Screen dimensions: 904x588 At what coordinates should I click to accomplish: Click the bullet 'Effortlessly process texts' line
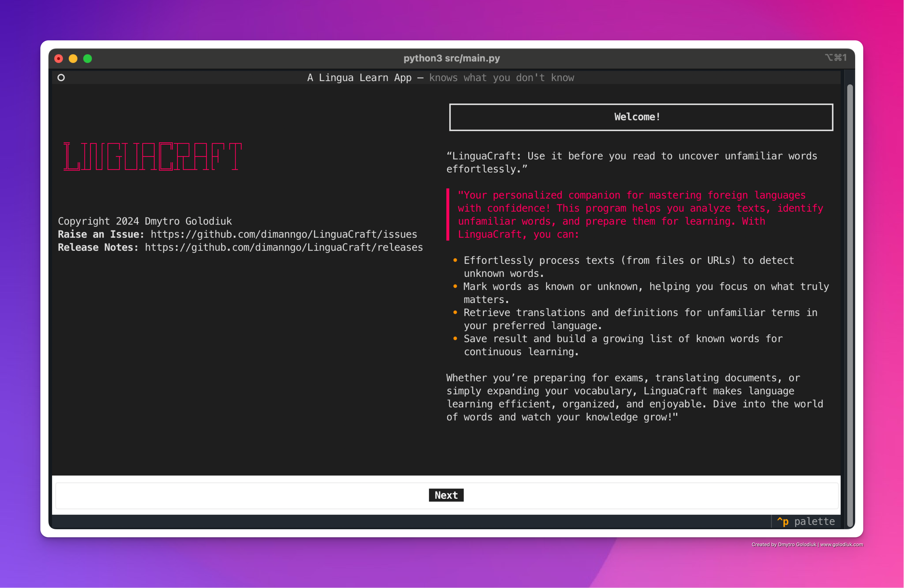[629, 267]
